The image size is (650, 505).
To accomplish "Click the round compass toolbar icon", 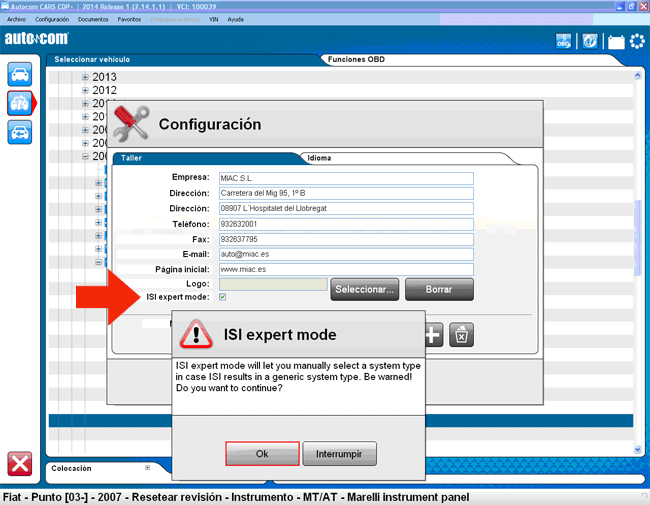I will pos(589,41).
